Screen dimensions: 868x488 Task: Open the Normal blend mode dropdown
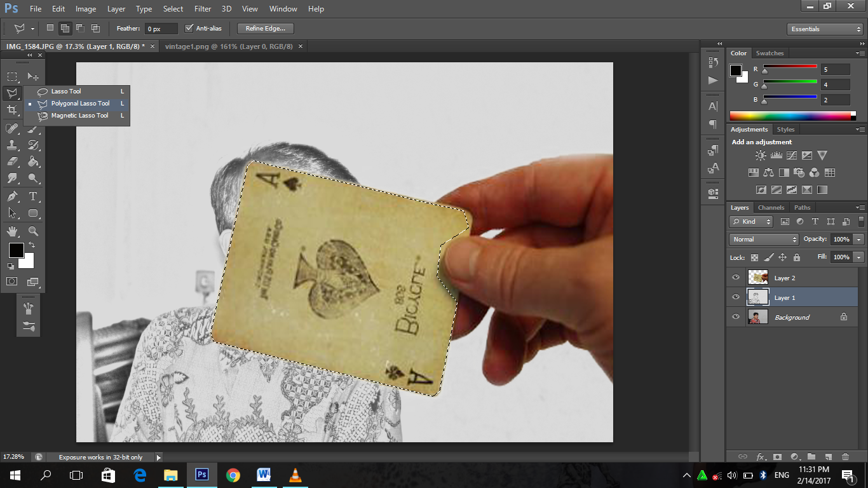764,240
